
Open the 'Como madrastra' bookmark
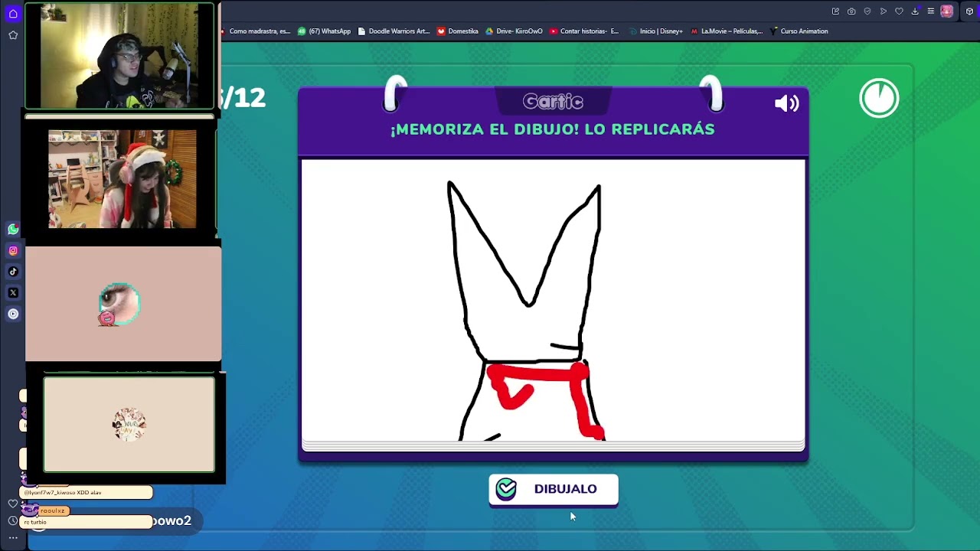point(256,31)
